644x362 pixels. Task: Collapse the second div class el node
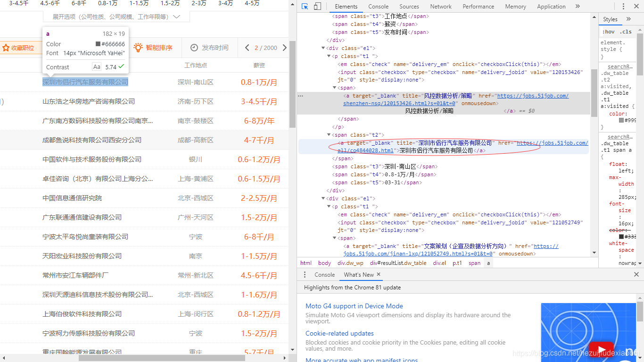click(x=323, y=198)
